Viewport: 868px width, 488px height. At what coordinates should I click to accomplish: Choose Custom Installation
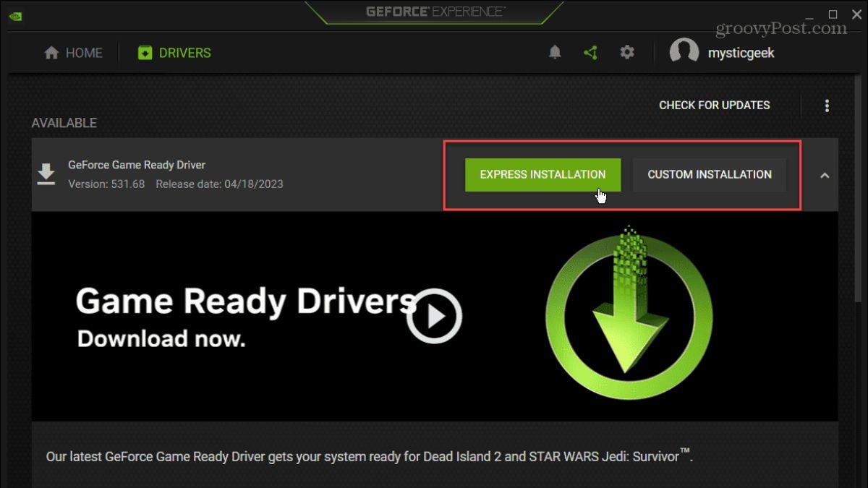(x=710, y=174)
